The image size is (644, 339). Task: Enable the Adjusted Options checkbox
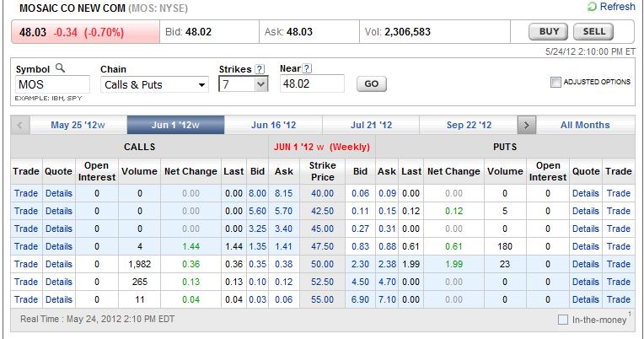point(555,82)
